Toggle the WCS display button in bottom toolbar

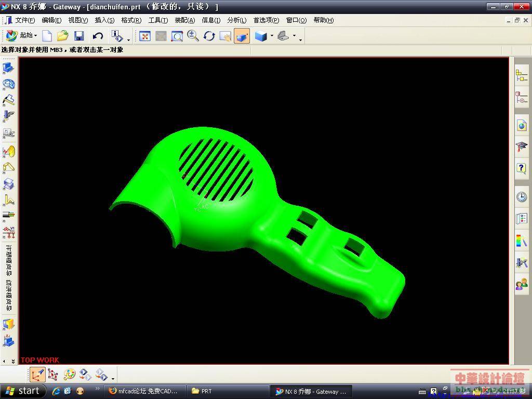point(37,375)
